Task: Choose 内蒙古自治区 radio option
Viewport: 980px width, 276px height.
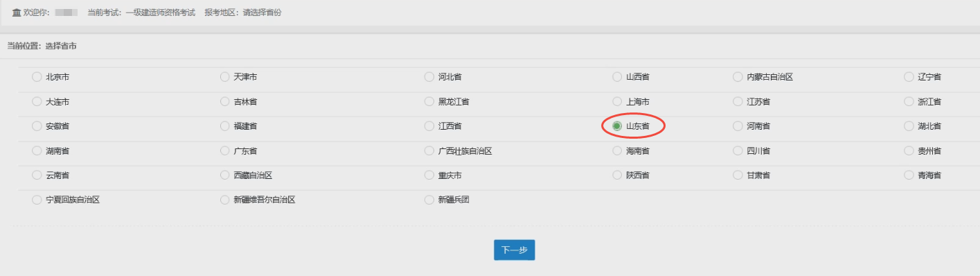Action: (x=738, y=77)
